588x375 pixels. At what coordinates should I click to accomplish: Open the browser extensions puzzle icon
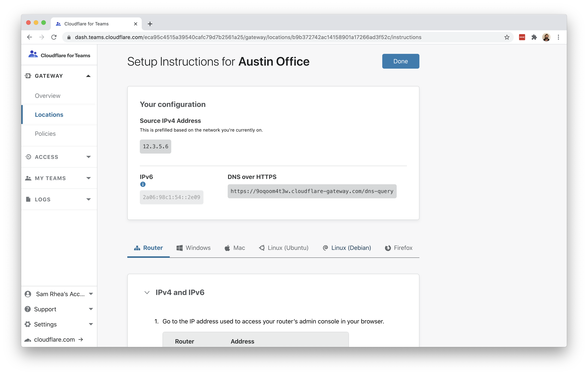click(x=534, y=37)
